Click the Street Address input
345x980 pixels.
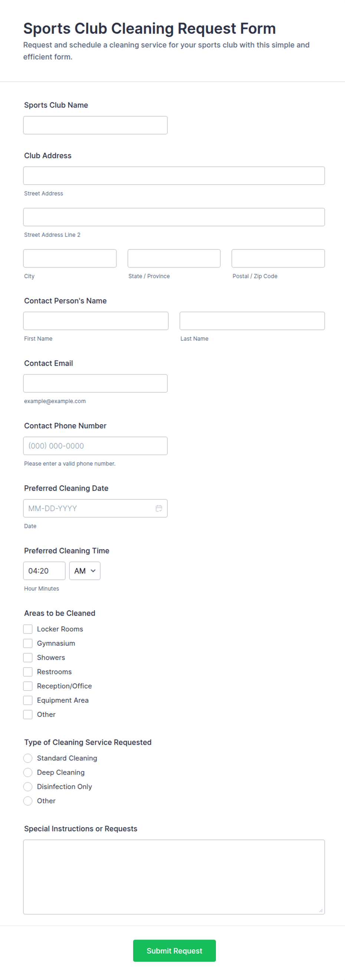(x=174, y=176)
